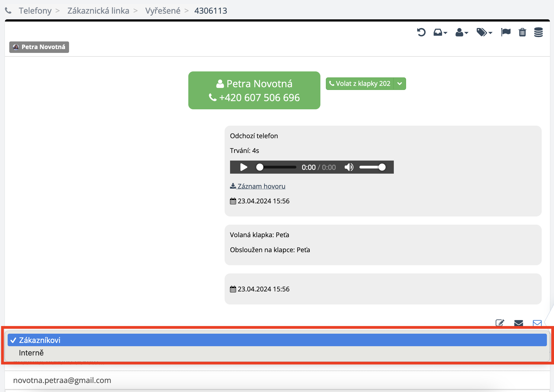Click the undo/reopen arrow icon
This screenshot has height=392, width=554.
tap(421, 32)
